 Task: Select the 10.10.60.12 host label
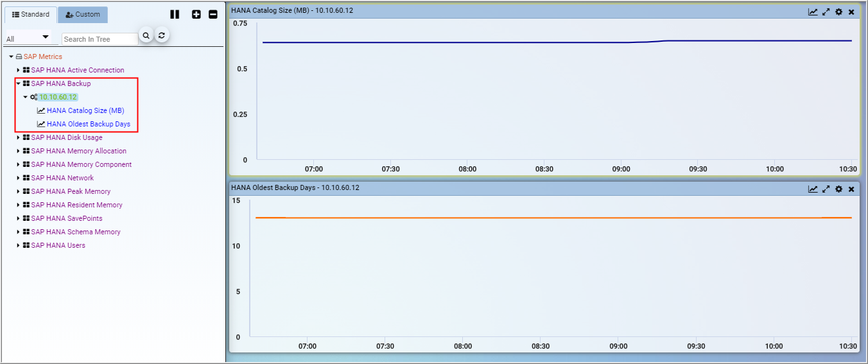(58, 97)
